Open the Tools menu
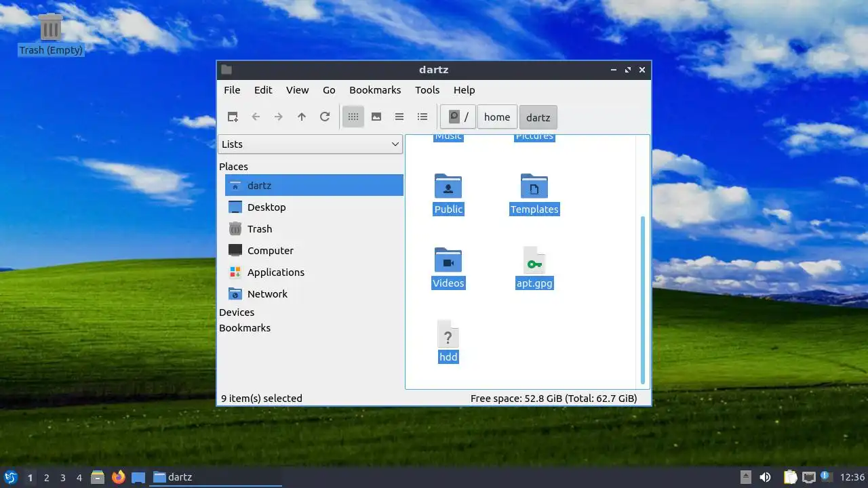The image size is (868, 488). coord(427,90)
